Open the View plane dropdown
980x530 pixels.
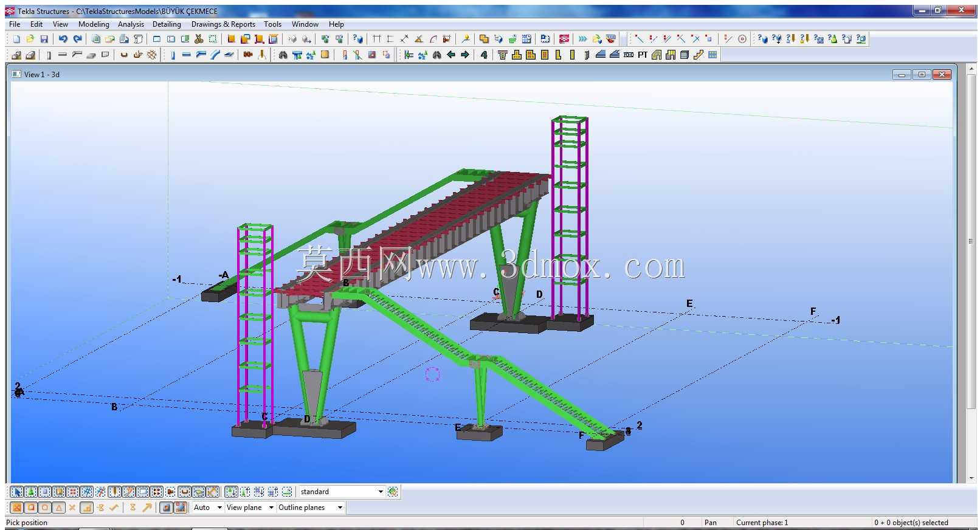click(271, 508)
